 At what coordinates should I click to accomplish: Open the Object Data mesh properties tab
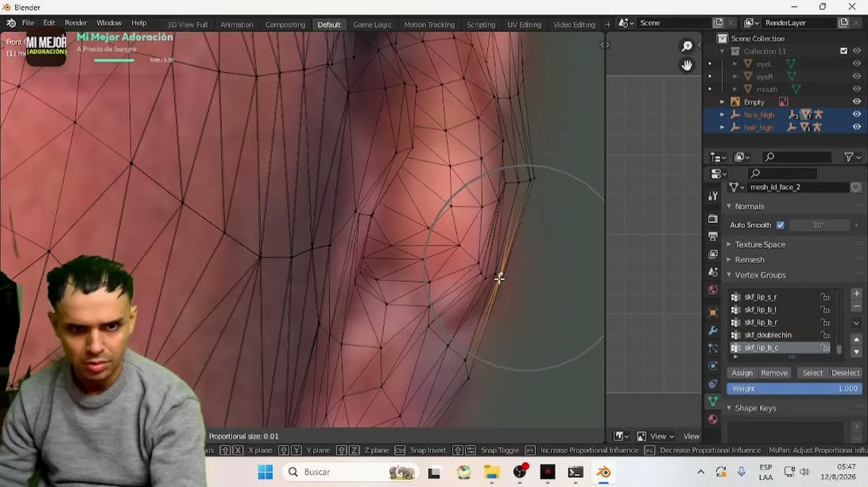point(713,401)
